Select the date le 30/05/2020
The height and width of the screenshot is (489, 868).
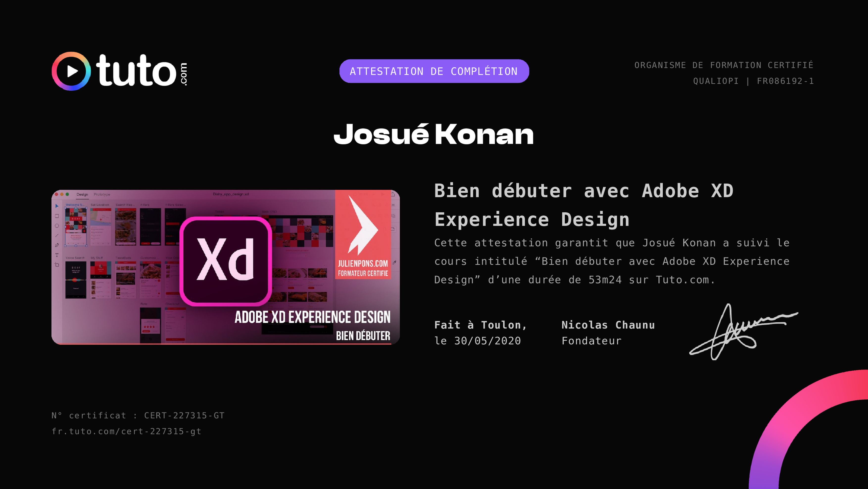point(478,341)
